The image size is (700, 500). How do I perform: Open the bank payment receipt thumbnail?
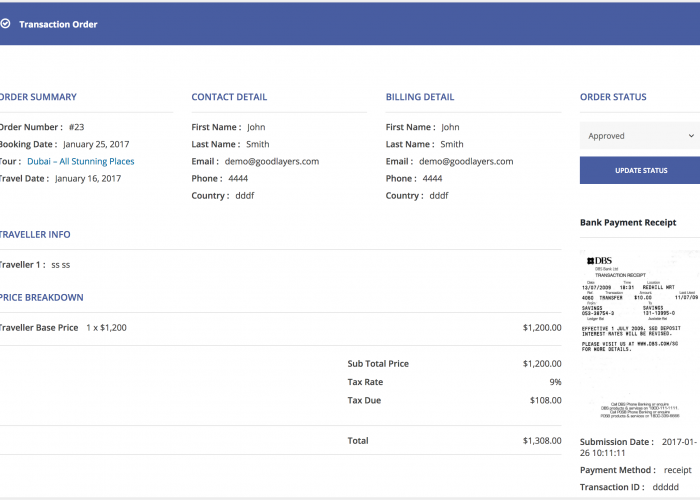[640, 335]
